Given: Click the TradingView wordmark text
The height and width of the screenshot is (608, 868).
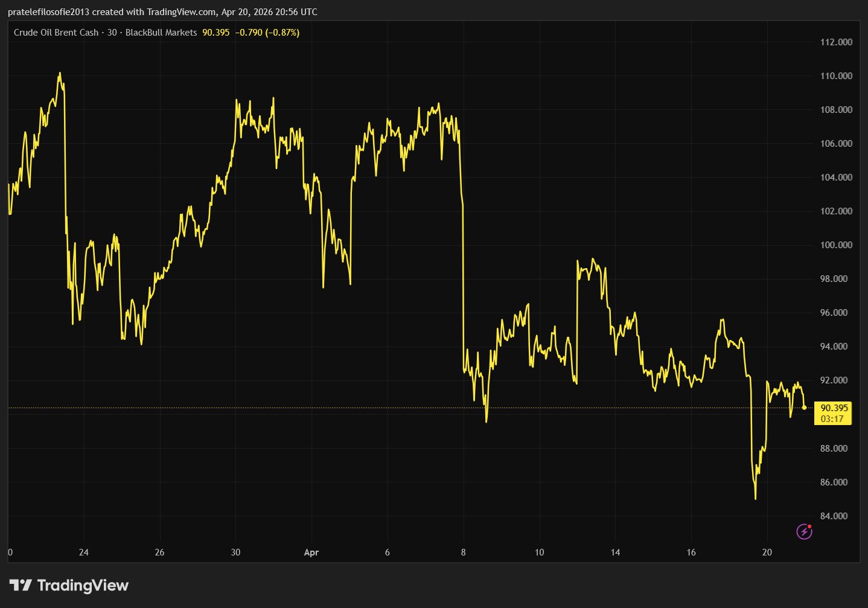Looking at the screenshot, I should tap(83, 585).
